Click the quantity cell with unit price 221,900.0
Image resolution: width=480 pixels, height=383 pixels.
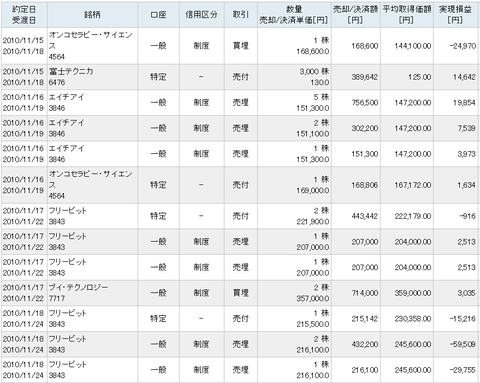(x=294, y=216)
